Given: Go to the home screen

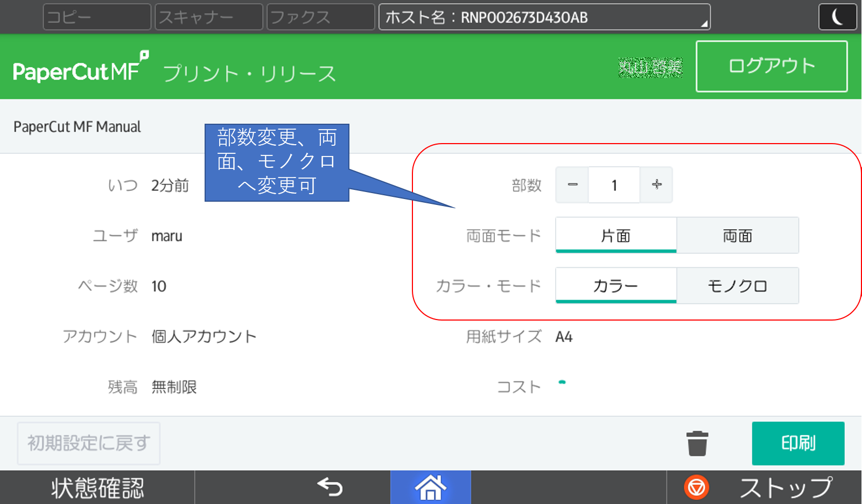Looking at the screenshot, I should [431, 487].
